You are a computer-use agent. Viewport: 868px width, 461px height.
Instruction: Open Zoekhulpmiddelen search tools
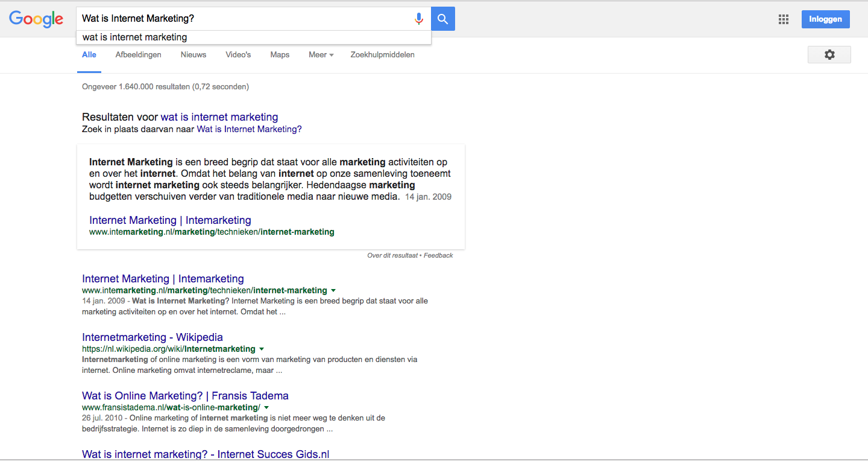point(383,55)
